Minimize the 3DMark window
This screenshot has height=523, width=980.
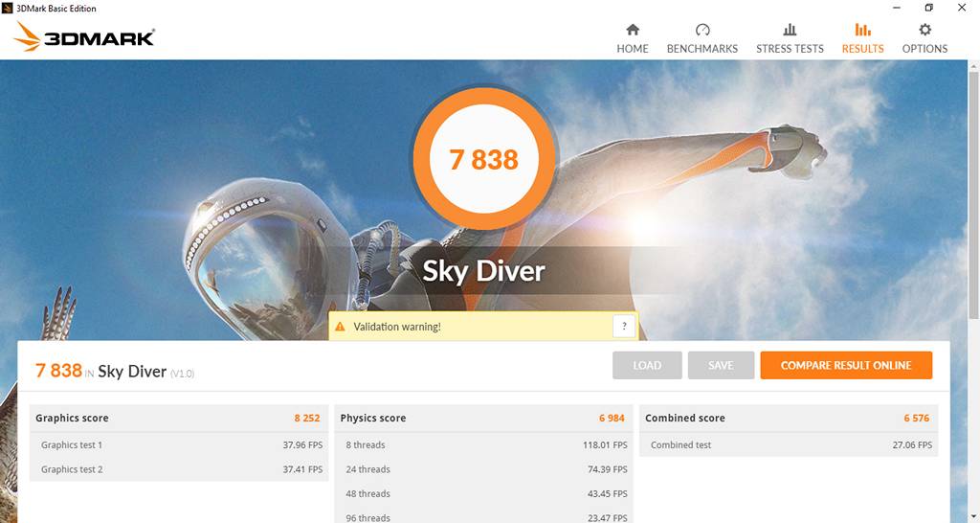click(896, 8)
